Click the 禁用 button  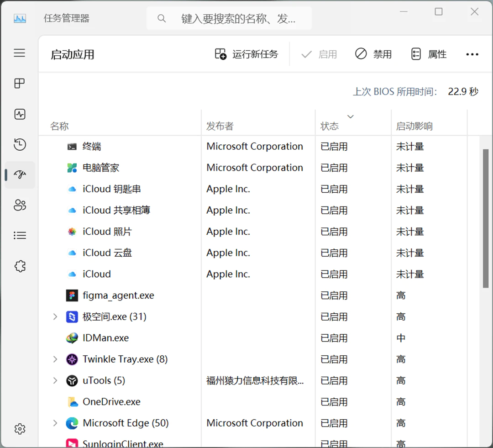click(373, 54)
